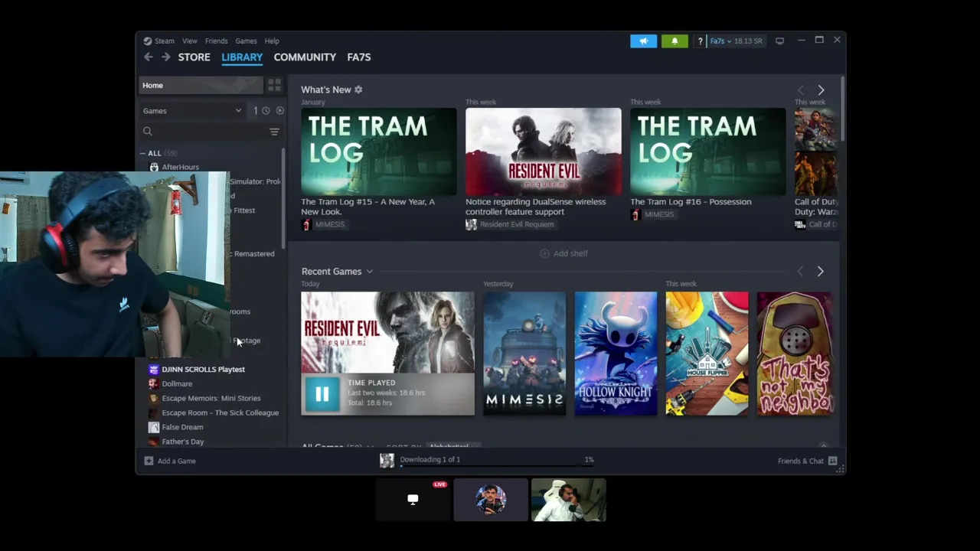The image size is (980, 551).
Task: Open the Games filter dropdown
Action: pos(192,111)
